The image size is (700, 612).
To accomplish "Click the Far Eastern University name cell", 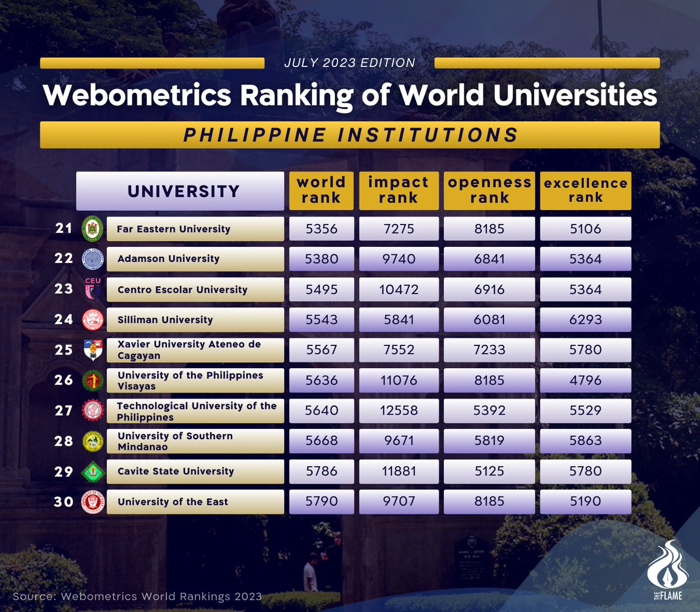I will click(x=195, y=229).
